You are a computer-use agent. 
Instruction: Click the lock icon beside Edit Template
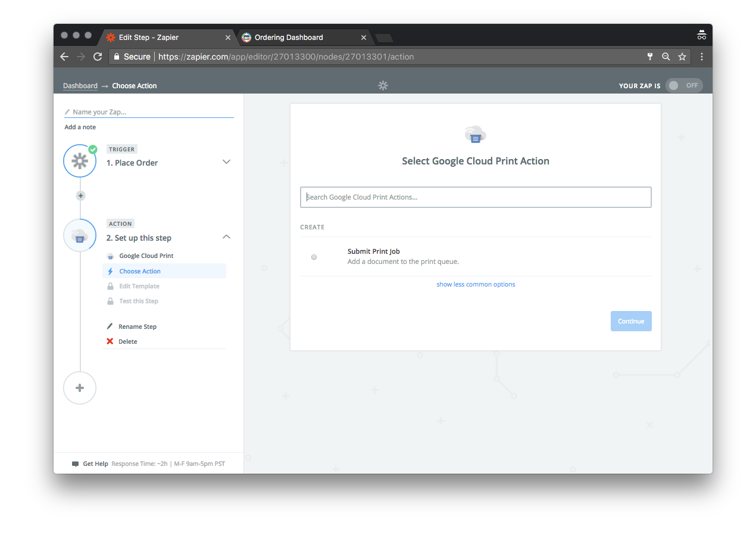pos(110,286)
